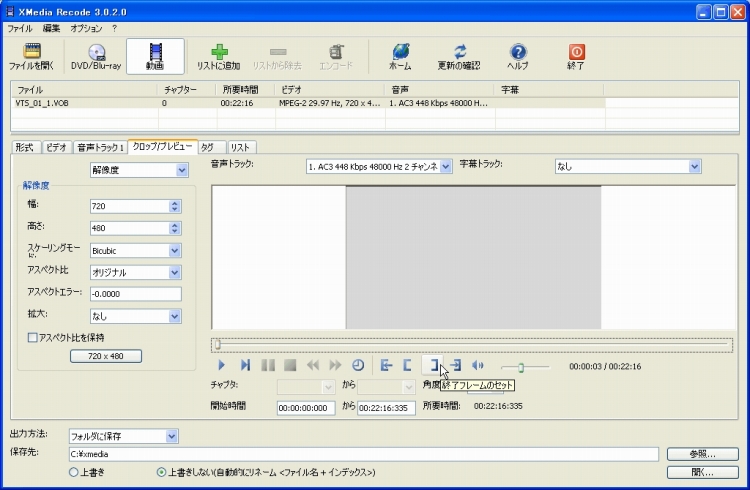
Task: Select the 動画 film strip toolbar button
Action: (x=155, y=56)
